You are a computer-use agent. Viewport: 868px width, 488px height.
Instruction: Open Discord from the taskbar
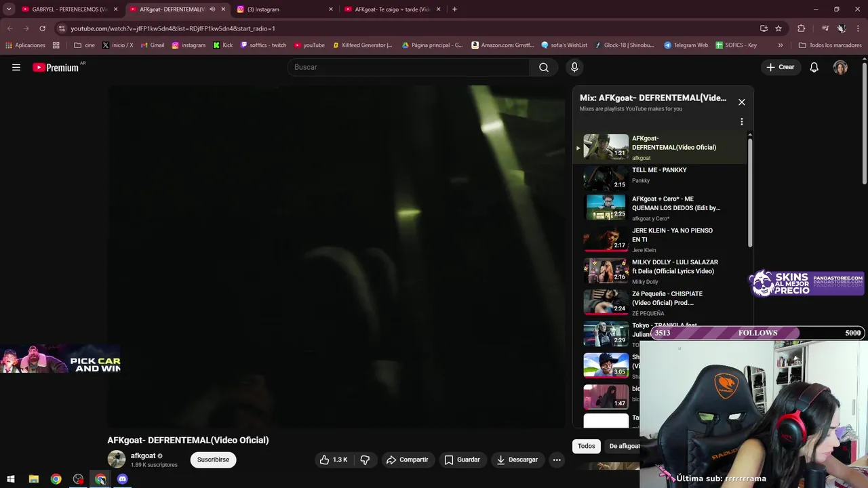click(122, 479)
